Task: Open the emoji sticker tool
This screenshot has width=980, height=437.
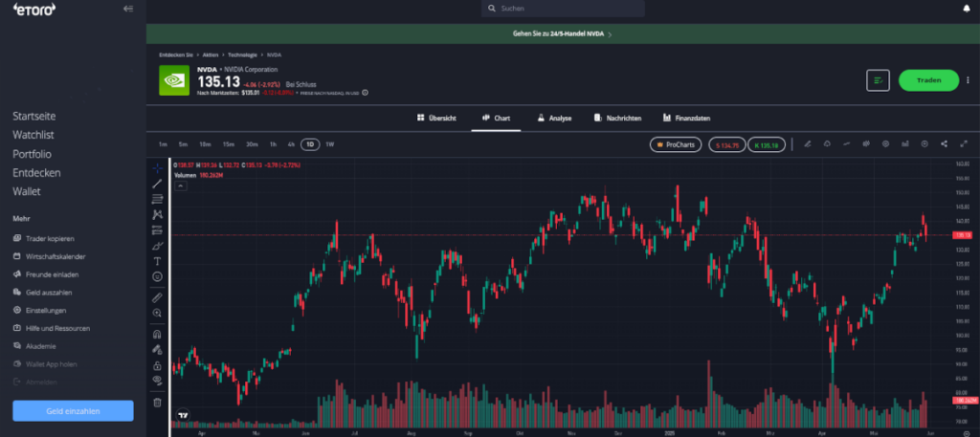Action: click(x=158, y=276)
